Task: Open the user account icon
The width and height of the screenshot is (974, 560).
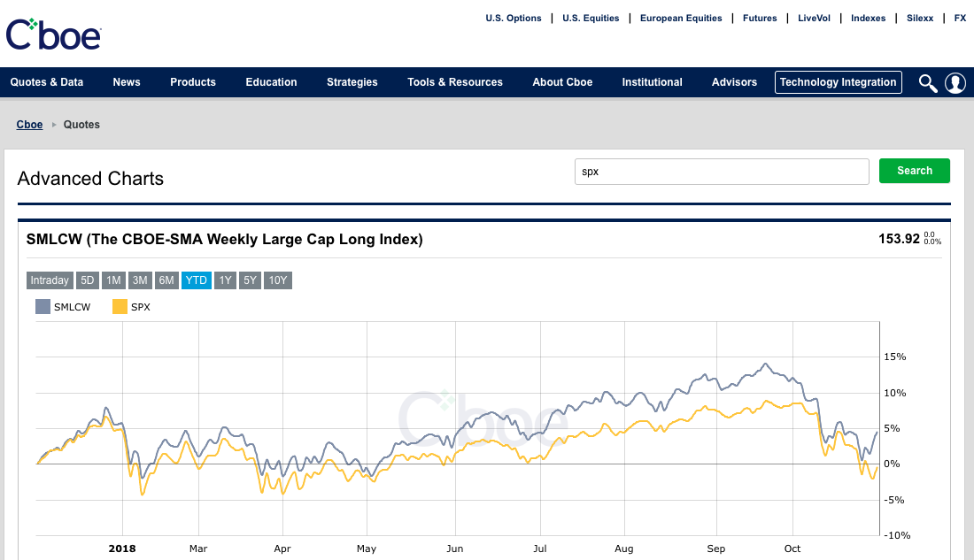Action: tap(955, 83)
